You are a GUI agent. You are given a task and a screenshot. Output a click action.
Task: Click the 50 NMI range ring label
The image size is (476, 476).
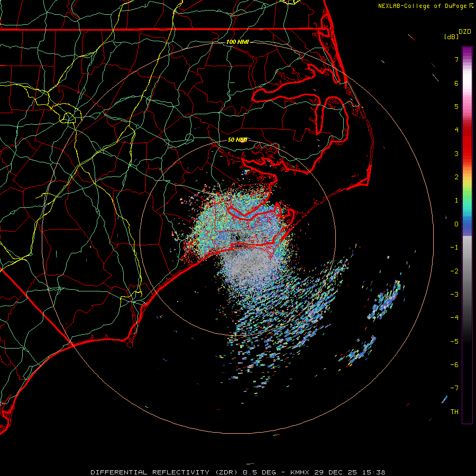click(x=237, y=140)
